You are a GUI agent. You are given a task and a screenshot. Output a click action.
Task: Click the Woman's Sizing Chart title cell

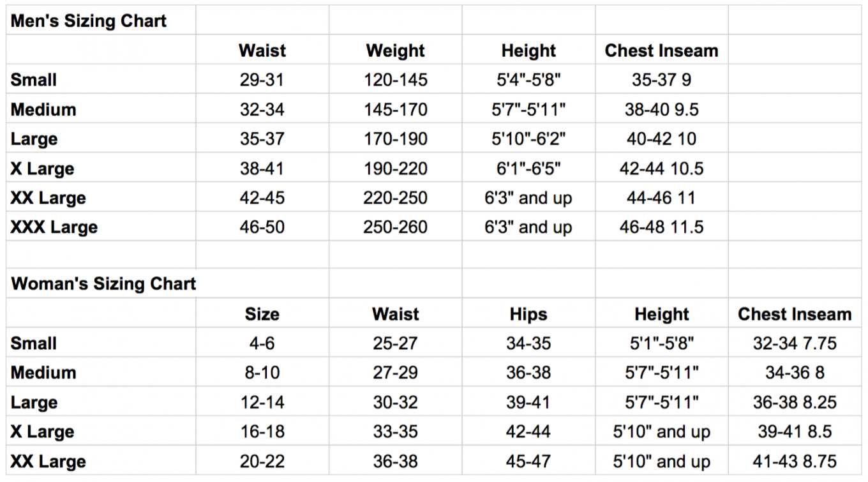[103, 283]
